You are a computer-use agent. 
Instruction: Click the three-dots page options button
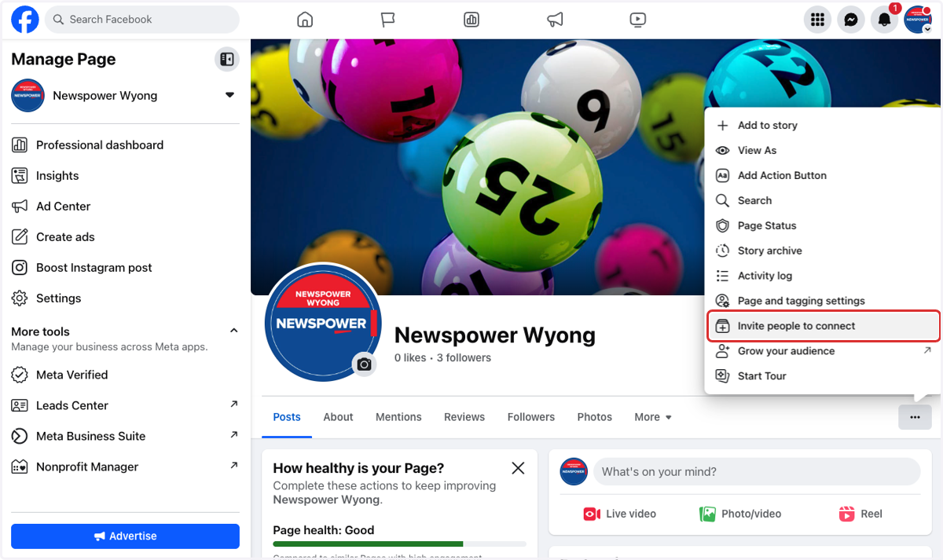pyautogui.click(x=915, y=417)
